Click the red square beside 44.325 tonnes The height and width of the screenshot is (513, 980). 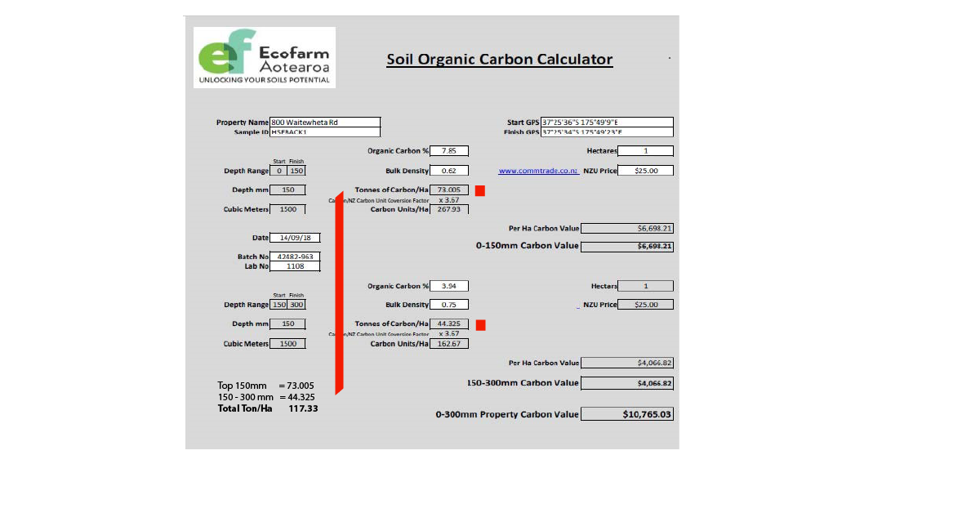[480, 325]
